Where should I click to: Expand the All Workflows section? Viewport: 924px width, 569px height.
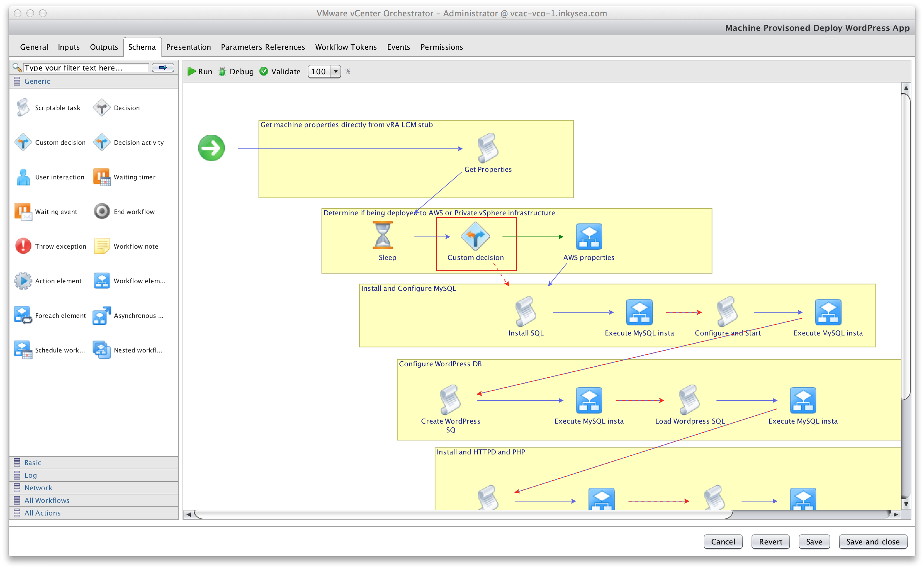click(x=47, y=500)
